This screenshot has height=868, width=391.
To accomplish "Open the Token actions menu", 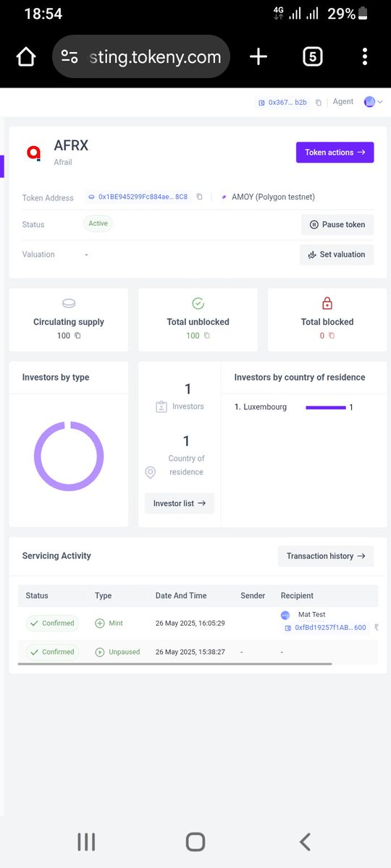I will [335, 153].
